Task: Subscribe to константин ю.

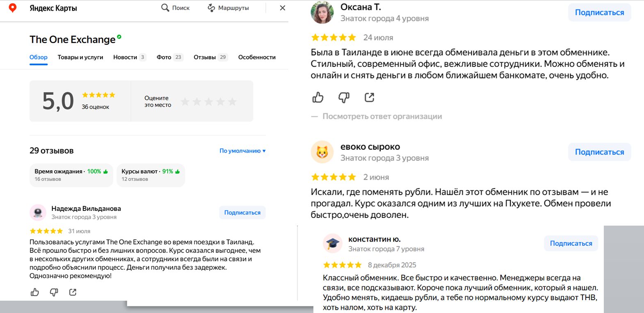Action: pos(571,243)
